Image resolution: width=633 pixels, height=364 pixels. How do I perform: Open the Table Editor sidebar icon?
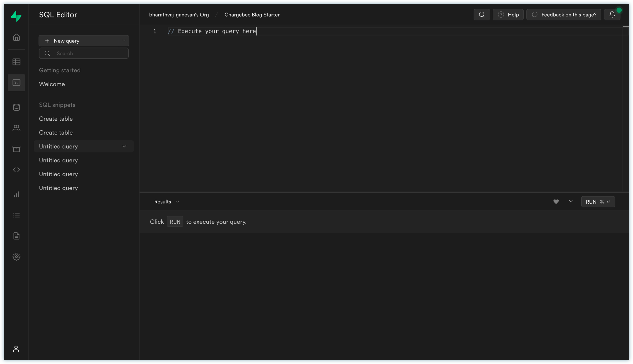point(17,62)
